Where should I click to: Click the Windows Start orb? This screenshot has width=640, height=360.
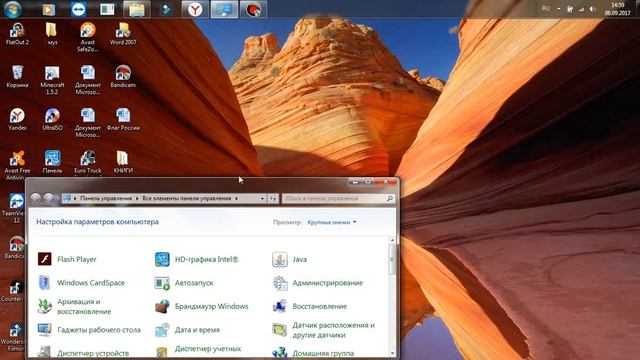[x=13, y=9]
